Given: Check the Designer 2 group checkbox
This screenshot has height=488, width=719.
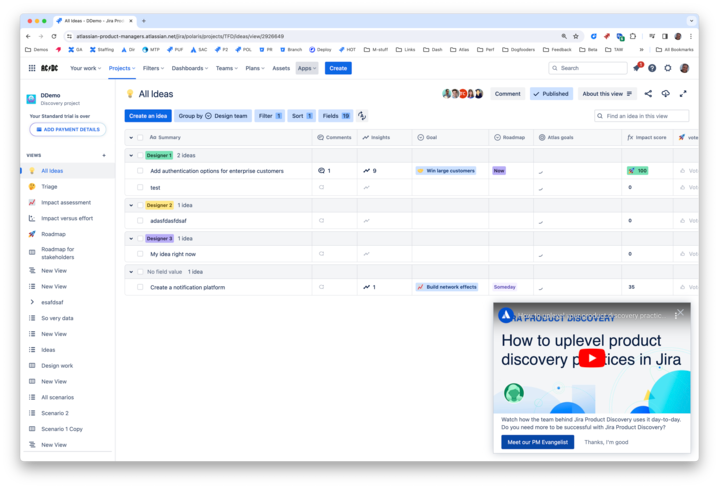Looking at the screenshot, I should (x=140, y=205).
